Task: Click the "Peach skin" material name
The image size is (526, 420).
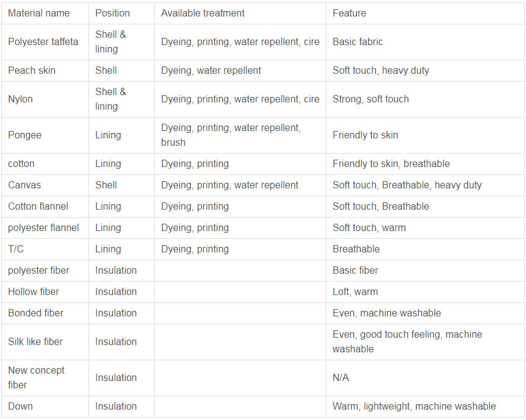Action: tap(32, 71)
